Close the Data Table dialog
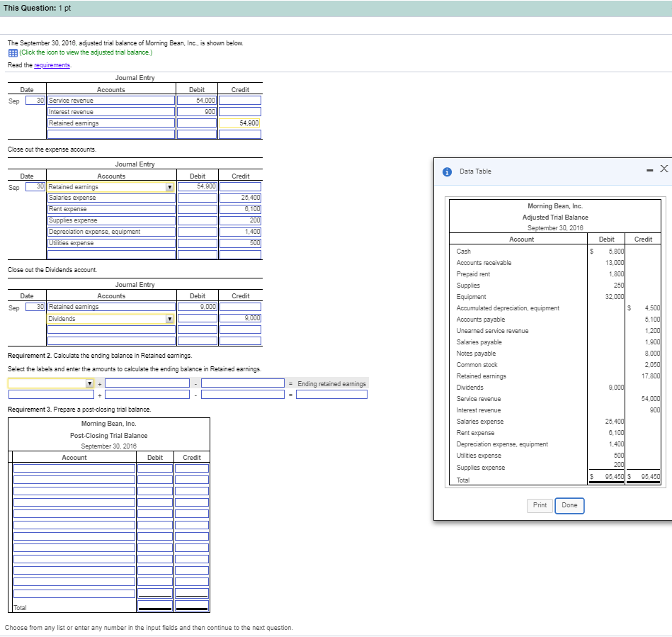This screenshot has height=637, width=672. (663, 169)
